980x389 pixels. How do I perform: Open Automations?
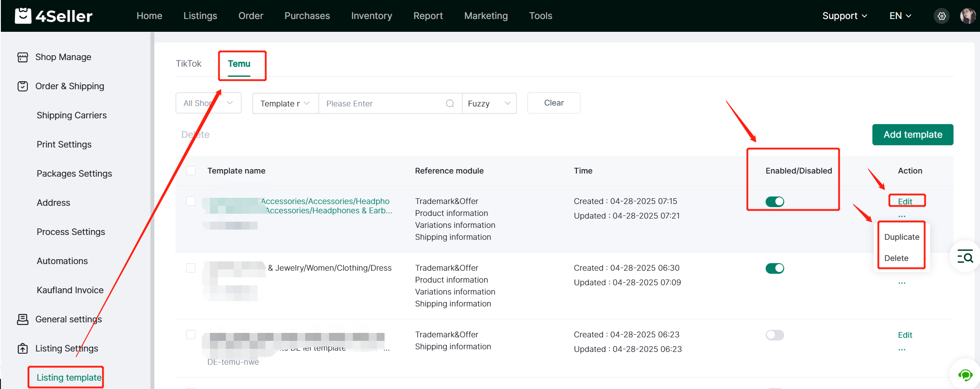tap(62, 261)
